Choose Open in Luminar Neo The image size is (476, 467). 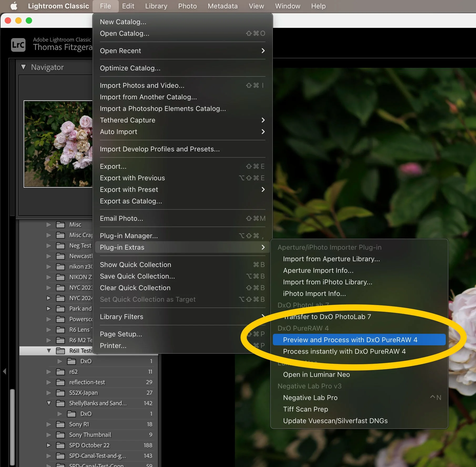[359, 374]
